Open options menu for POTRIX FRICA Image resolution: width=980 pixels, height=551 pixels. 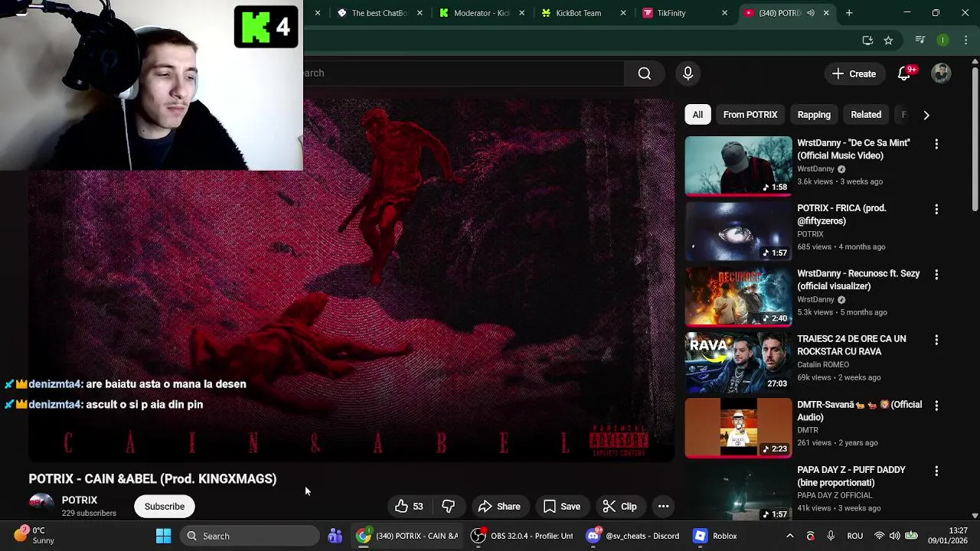pos(936,209)
